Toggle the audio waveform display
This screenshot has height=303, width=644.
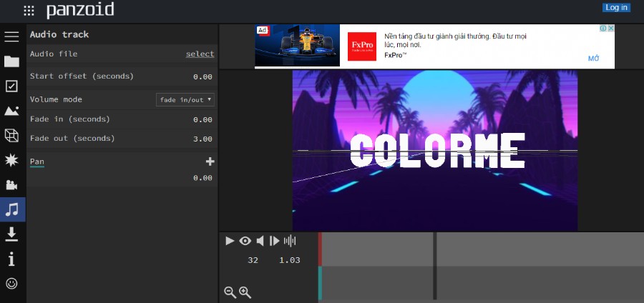[x=290, y=241]
